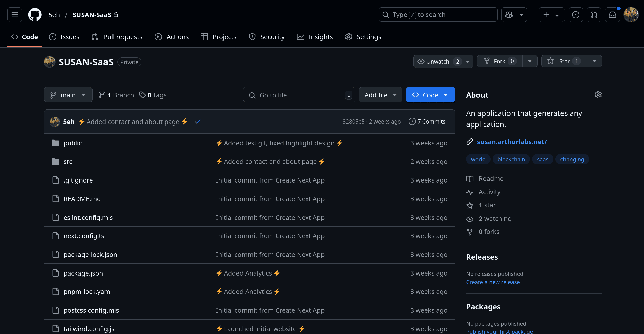Open notifications inbox icon
This screenshot has height=334, width=644.
pyautogui.click(x=612, y=15)
